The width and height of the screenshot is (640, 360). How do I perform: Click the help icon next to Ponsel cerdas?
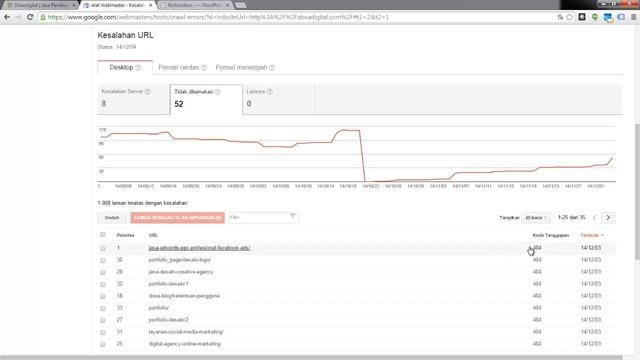pos(204,68)
